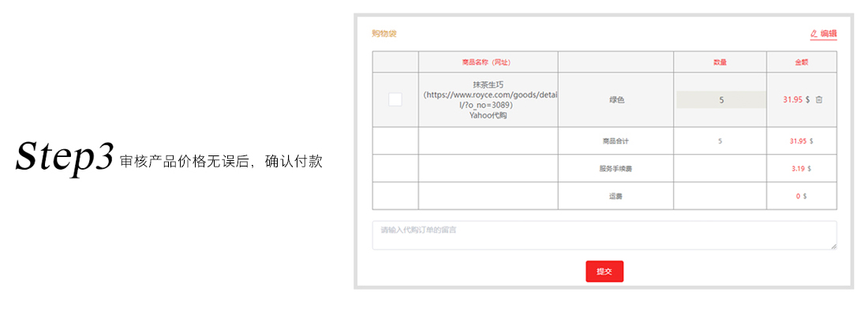Click the 金额 column header
The image size is (868, 318).
tap(801, 62)
